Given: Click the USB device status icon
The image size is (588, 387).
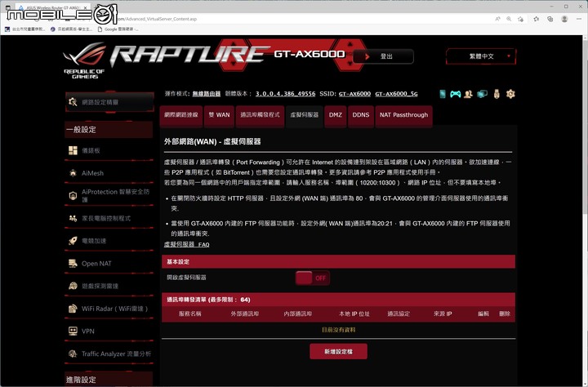Looking at the screenshot, I should click(497, 94).
